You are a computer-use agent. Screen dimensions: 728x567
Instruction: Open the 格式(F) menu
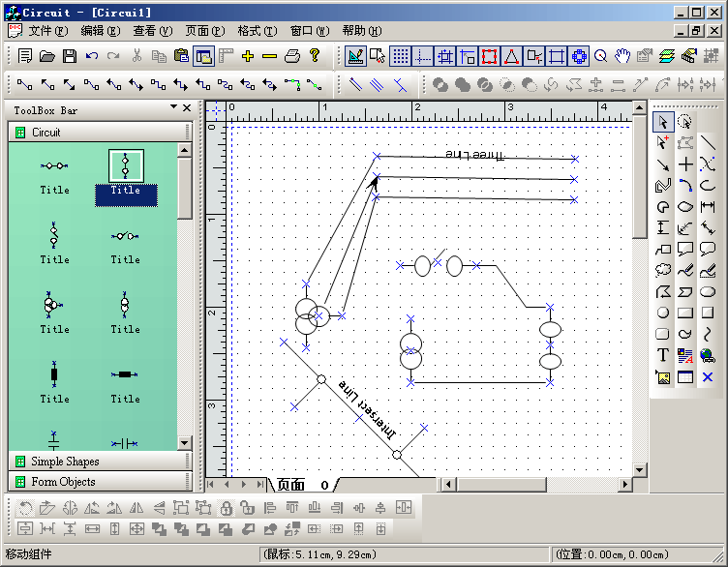point(255,31)
